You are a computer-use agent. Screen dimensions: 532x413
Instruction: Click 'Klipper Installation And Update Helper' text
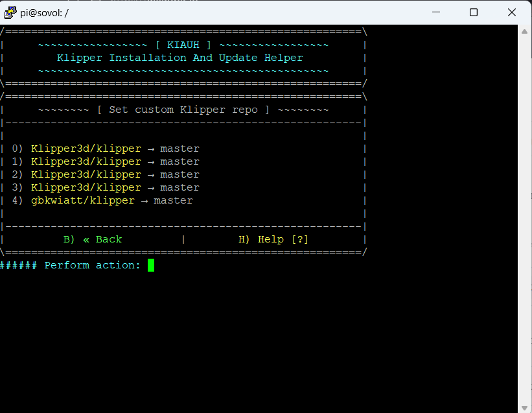pyautogui.click(x=180, y=58)
